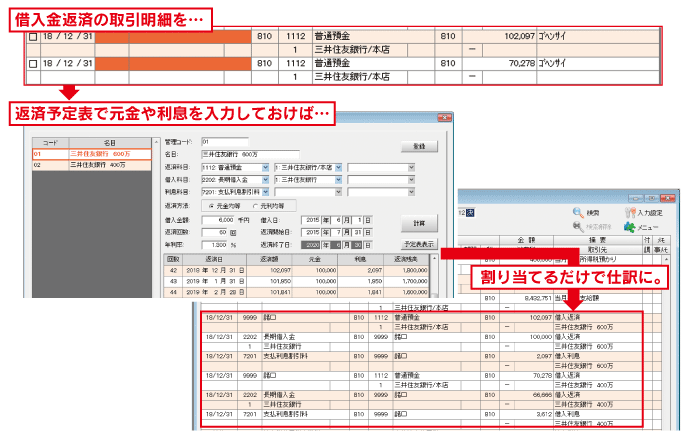The image size is (690, 440).
Task: Open the メニュー puzzle icon
Action: point(630,227)
